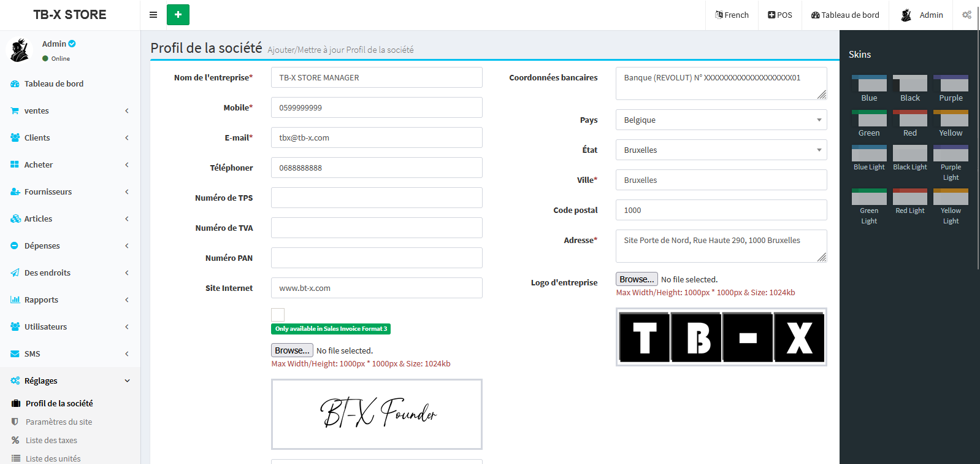Choose the Green skin swatch
This screenshot has height=464, width=980.
(x=869, y=119)
